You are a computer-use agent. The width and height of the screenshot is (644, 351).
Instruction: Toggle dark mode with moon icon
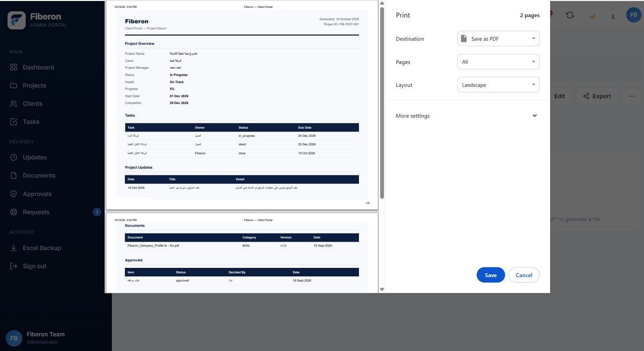pyautogui.click(x=592, y=16)
